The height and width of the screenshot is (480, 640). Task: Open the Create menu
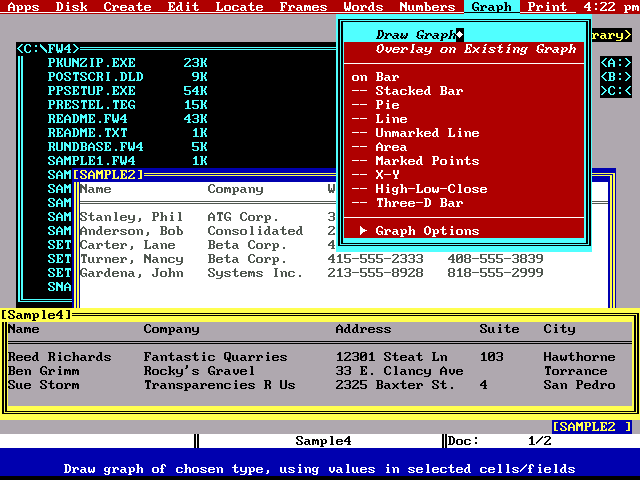(x=127, y=7)
